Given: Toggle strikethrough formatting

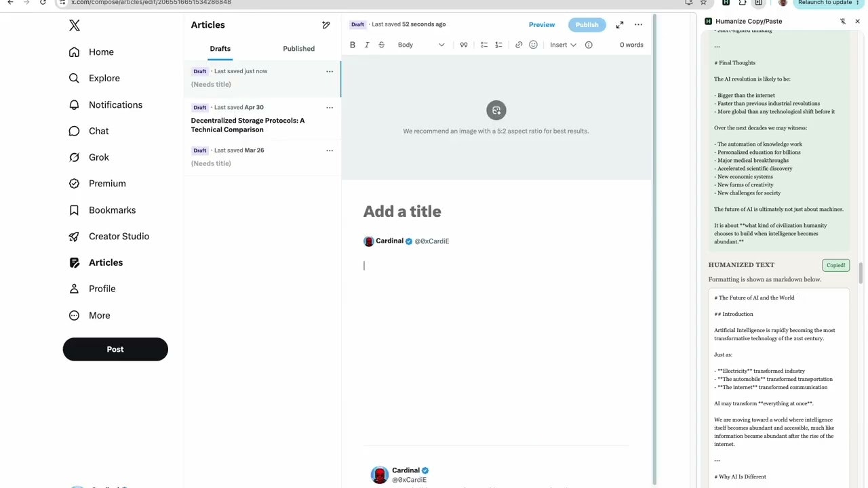Looking at the screenshot, I should click(381, 45).
